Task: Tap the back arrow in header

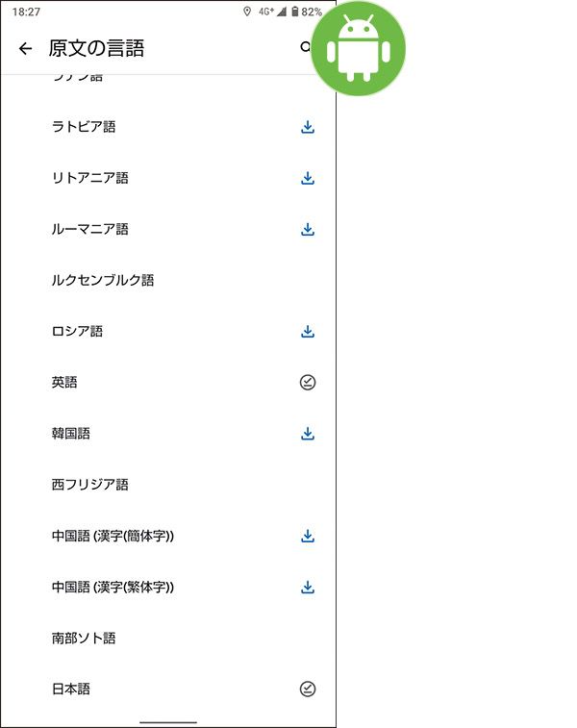Action: pos(25,48)
